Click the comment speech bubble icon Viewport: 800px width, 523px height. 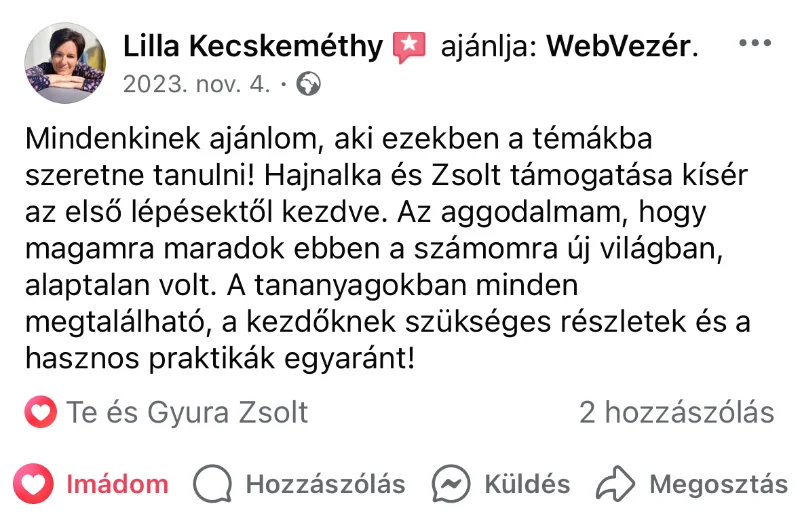click(211, 485)
